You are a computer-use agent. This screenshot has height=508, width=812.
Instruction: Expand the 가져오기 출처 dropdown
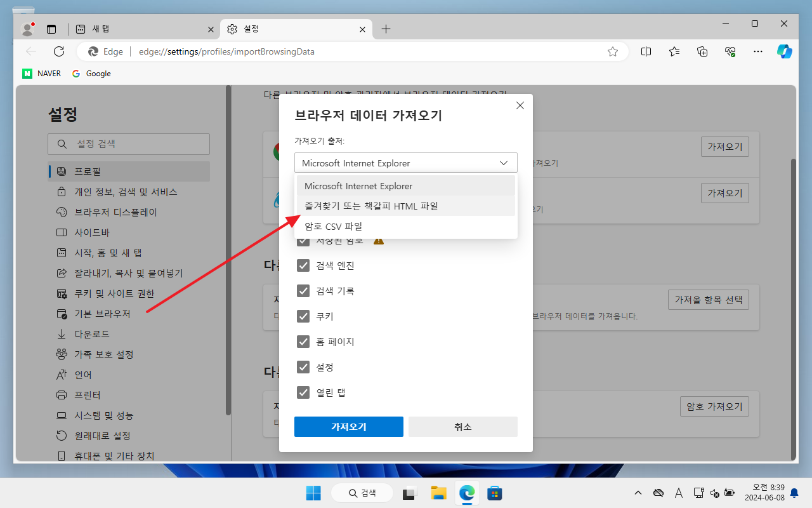[x=406, y=163]
